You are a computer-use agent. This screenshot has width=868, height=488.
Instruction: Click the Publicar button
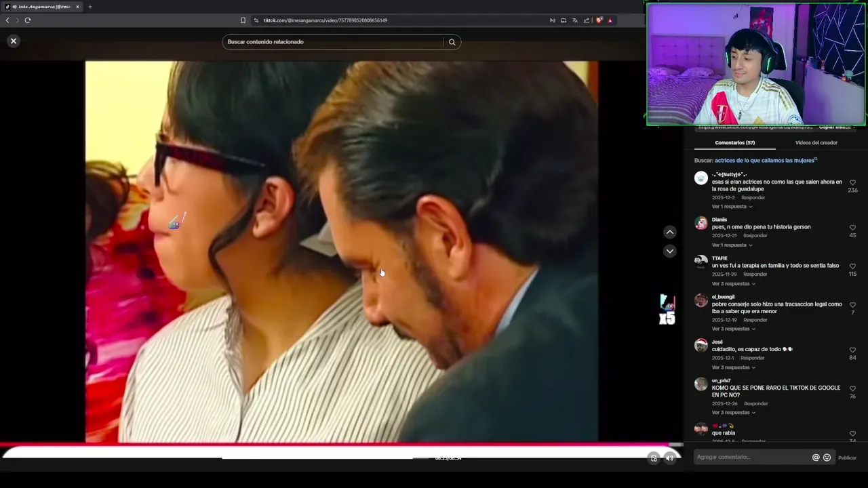[x=847, y=457]
